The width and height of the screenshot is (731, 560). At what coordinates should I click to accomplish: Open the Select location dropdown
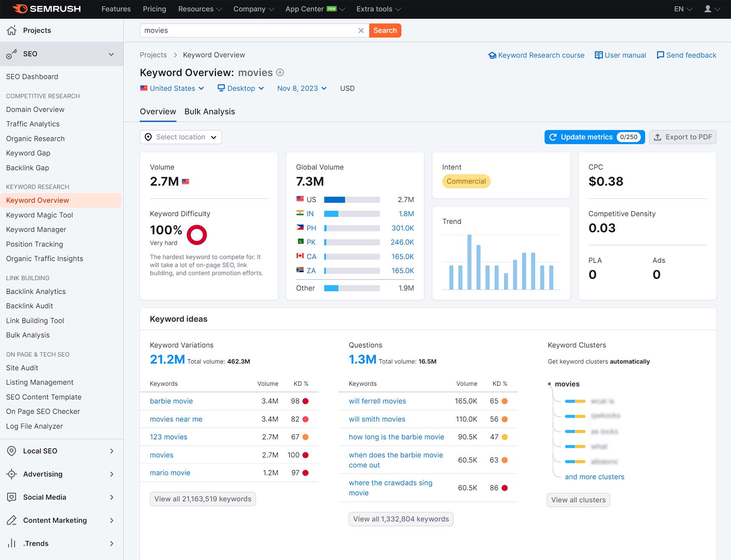pyautogui.click(x=180, y=137)
